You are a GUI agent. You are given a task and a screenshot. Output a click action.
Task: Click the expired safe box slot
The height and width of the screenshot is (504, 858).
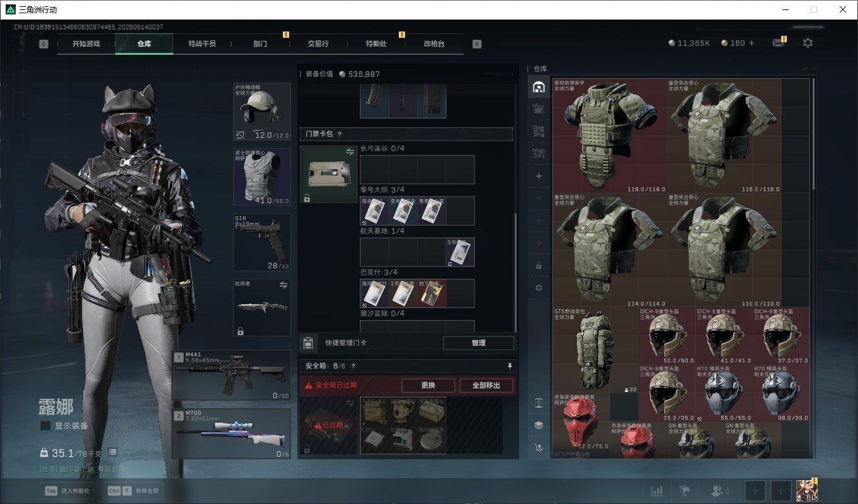tap(329, 425)
